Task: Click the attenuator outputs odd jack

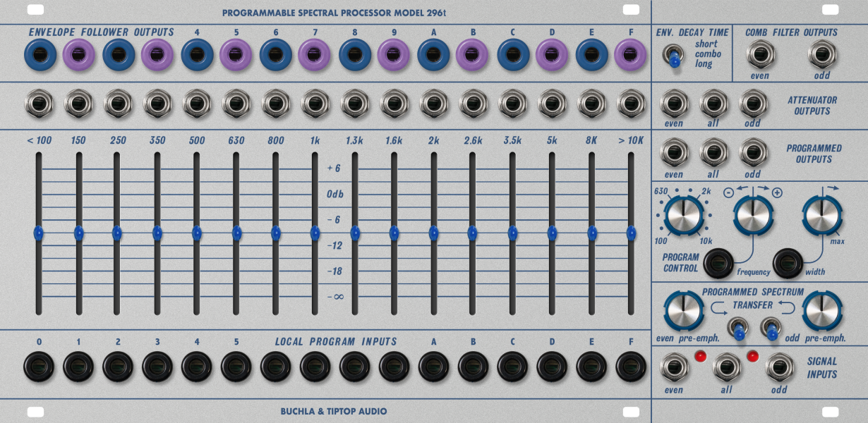Action: pyautogui.click(x=753, y=104)
